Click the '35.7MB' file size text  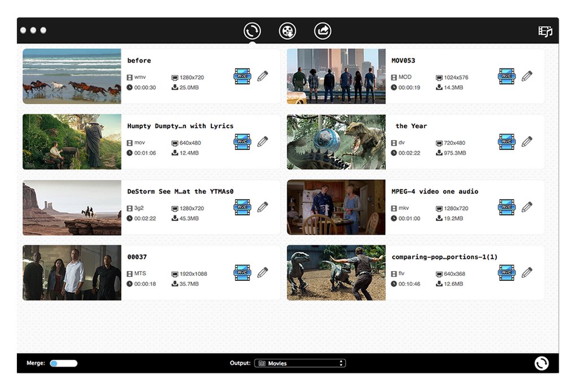tap(189, 284)
